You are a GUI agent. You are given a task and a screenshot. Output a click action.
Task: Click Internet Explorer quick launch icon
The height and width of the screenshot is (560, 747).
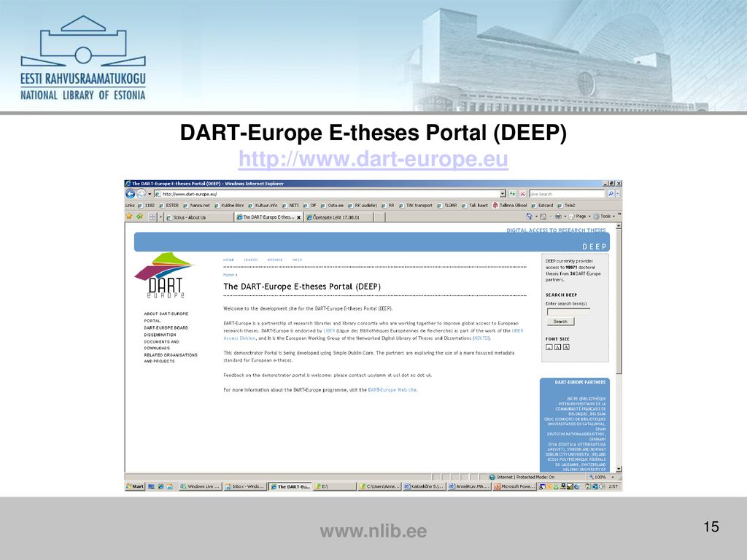[x=160, y=486]
